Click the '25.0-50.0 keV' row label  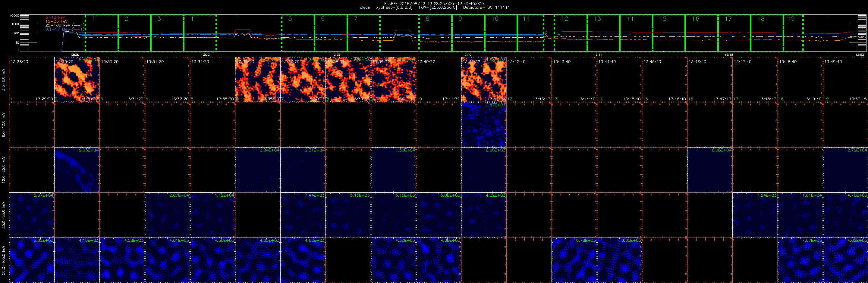(x=4, y=215)
